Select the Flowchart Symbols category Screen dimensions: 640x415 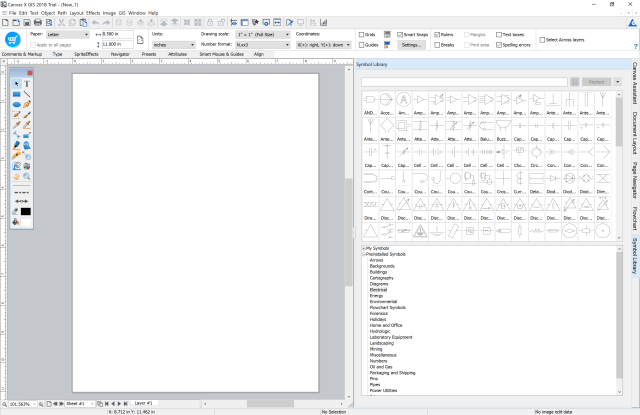click(x=388, y=308)
